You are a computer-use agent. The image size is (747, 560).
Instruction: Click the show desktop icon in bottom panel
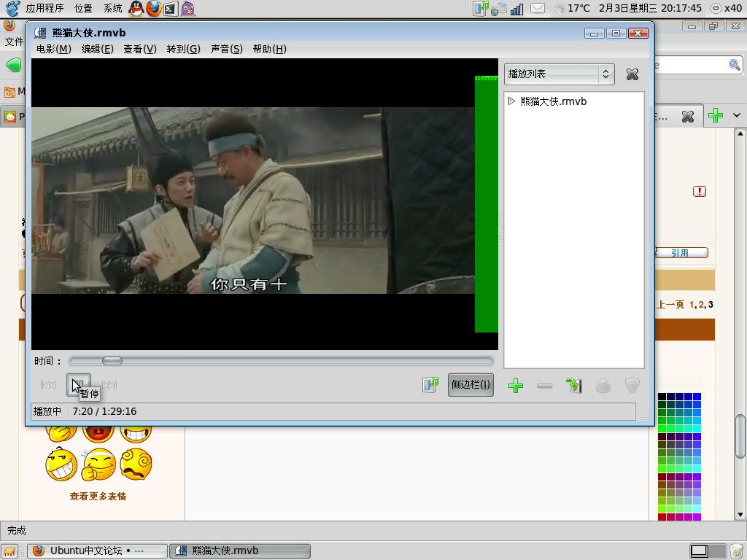click(9, 551)
